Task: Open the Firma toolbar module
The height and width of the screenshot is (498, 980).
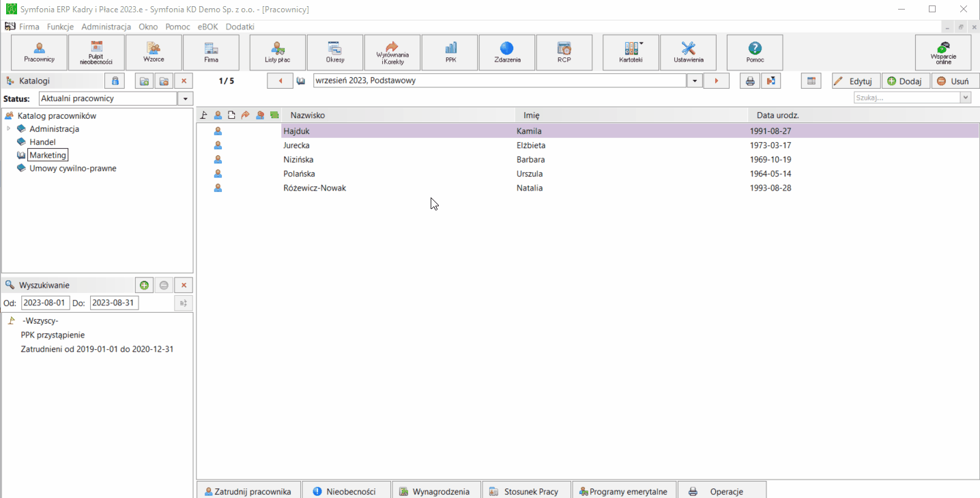Action: tap(211, 53)
